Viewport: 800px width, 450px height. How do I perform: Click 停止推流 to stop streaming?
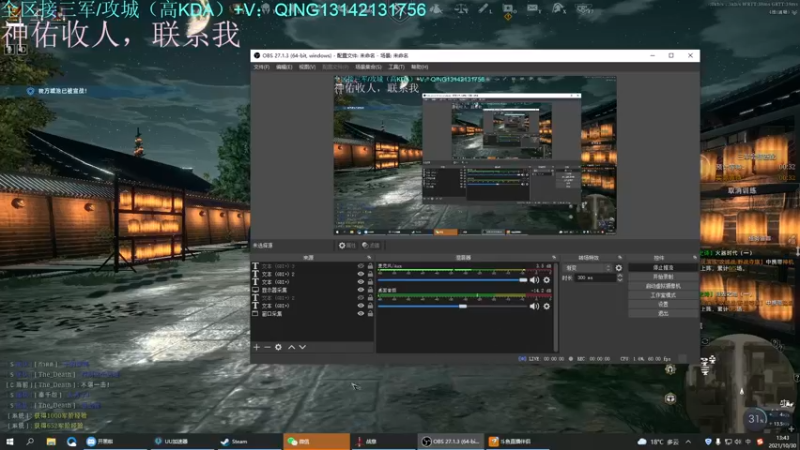tap(663, 267)
